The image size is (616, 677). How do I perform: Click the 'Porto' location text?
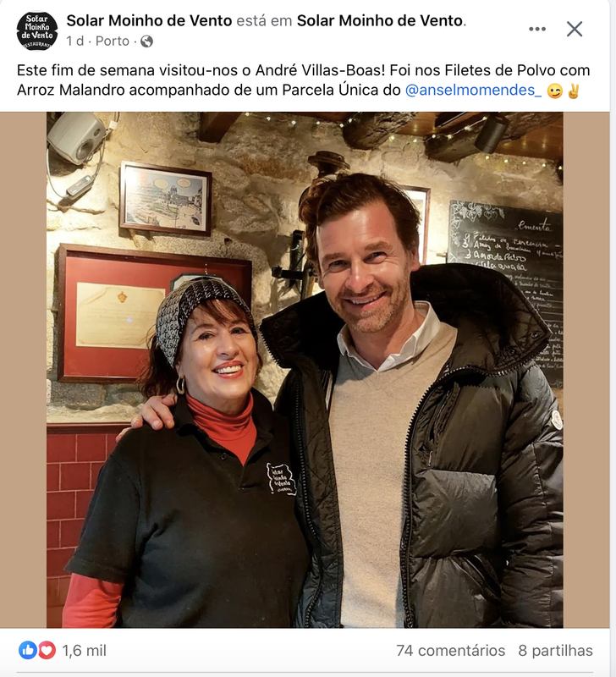pyautogui.click(x=113, y=41)
